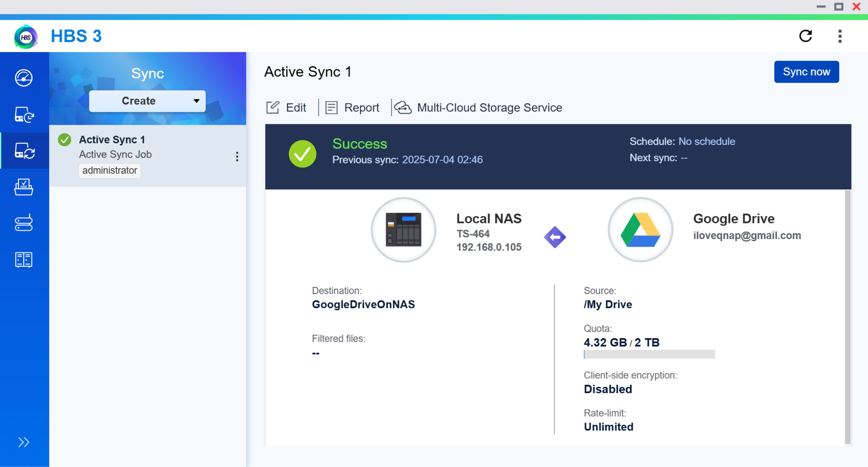Select the Sync sidebar icon
Image resolution: width=868 pixels, height=467 pixels.
pyautogui.click(x=25, y=151)
